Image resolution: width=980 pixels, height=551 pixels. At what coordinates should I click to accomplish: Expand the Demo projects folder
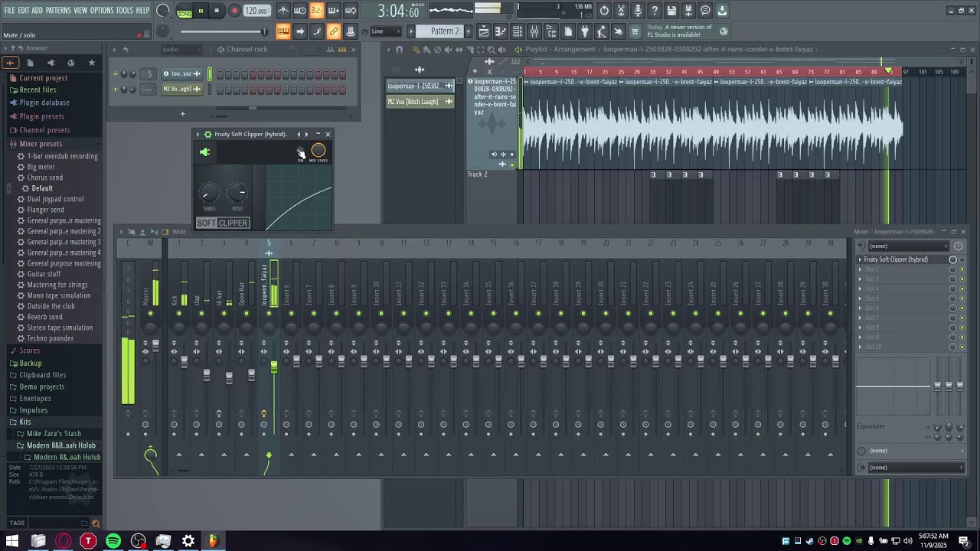(x=41, y=386)
